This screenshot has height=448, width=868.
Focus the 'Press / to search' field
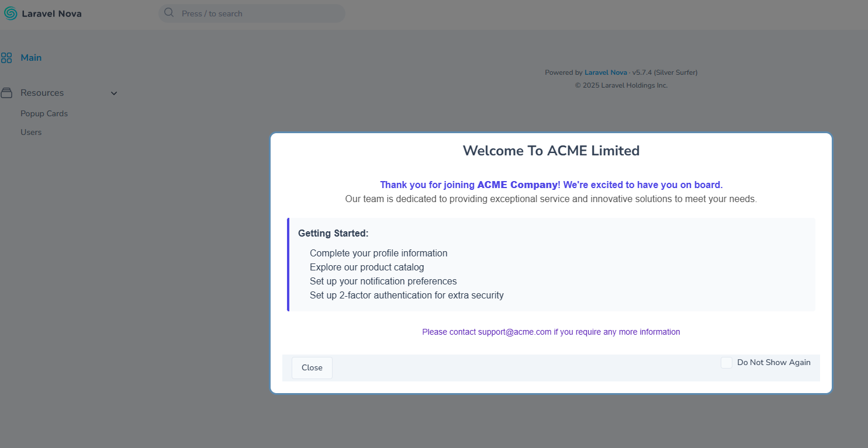point(257,13)
